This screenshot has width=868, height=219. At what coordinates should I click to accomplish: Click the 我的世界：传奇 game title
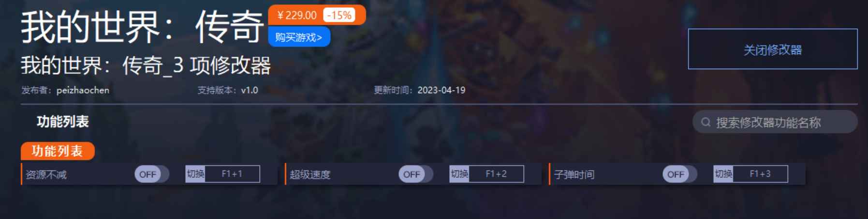[142, 27]
